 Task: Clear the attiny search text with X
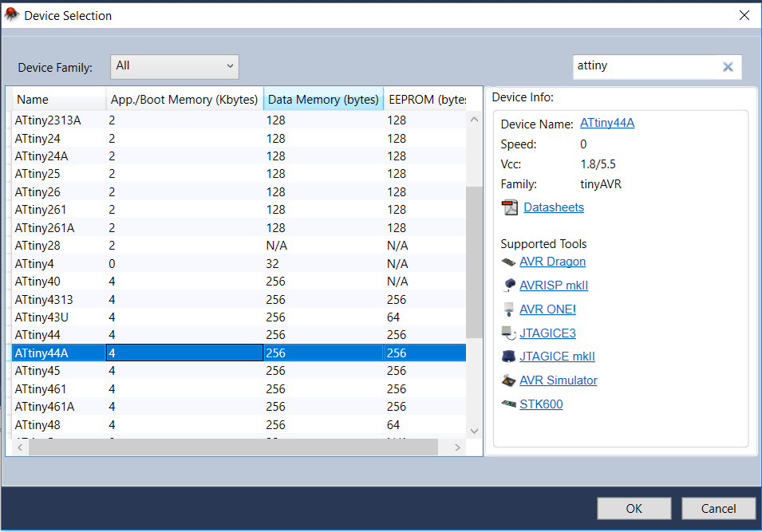click(x=728, y=66)
